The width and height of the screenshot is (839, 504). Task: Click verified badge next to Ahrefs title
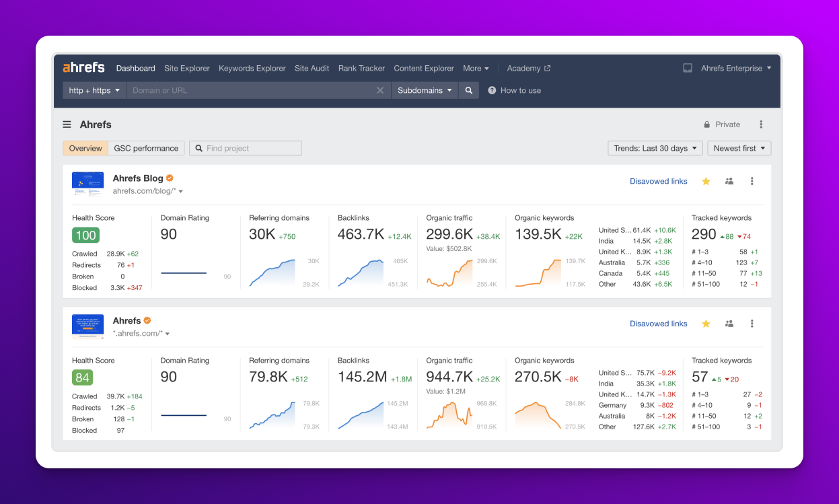click(x=147, y=321)
